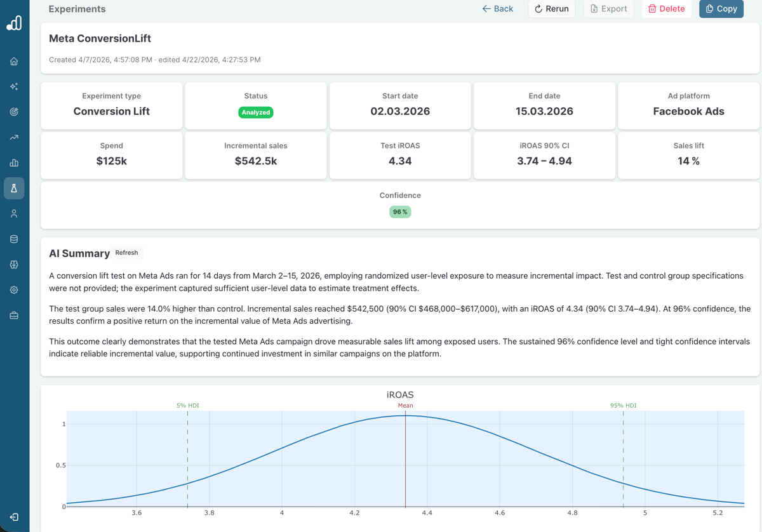Click the Facebook Ads platform value
Image resolution: width=762 pixels, height=532 pixels.
(x=688, y=111)
